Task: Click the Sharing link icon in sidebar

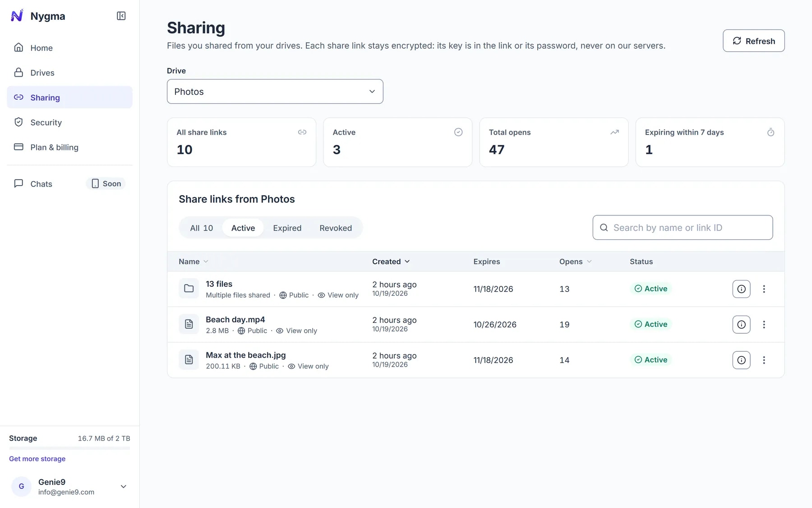Action: (18, 98)
